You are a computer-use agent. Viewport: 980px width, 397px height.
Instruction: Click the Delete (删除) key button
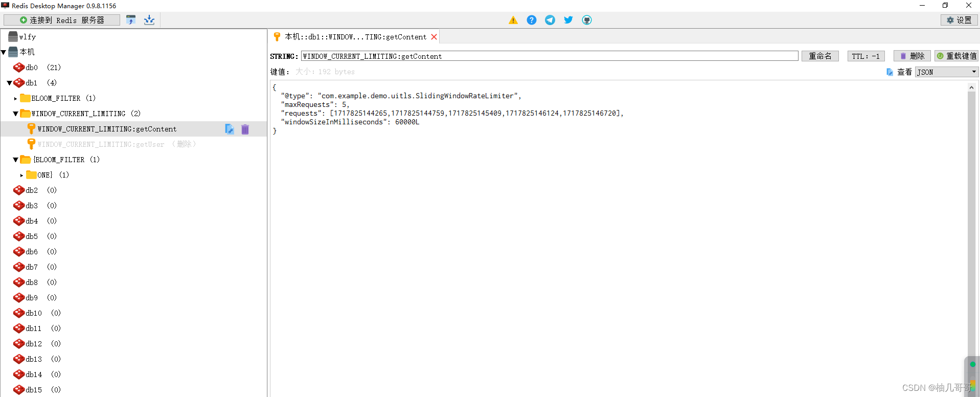912,56
